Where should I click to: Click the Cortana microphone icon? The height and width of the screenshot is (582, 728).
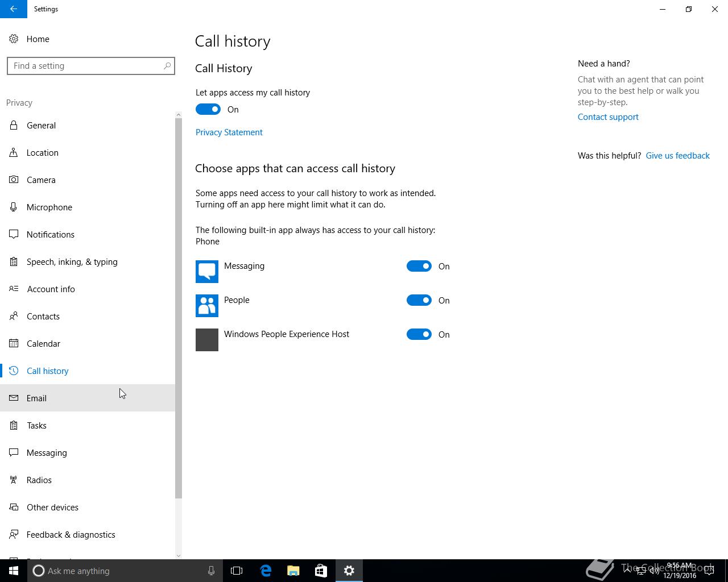coord(211,571)
